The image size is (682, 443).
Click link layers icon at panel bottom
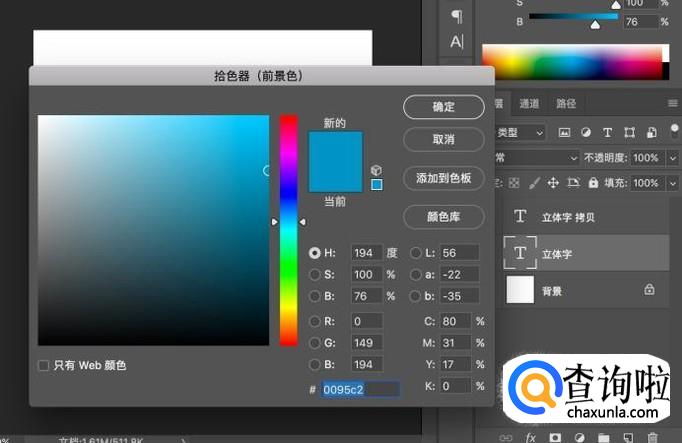505,438
